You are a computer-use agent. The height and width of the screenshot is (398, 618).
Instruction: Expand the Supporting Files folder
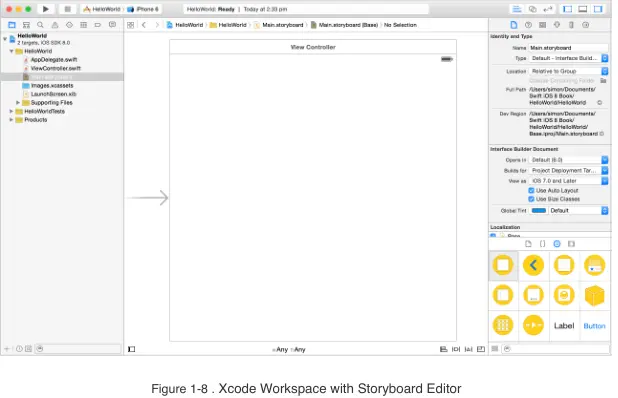point(18,102)
